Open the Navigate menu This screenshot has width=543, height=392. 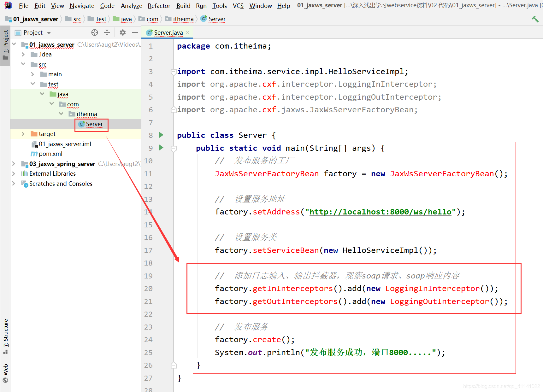82,6
